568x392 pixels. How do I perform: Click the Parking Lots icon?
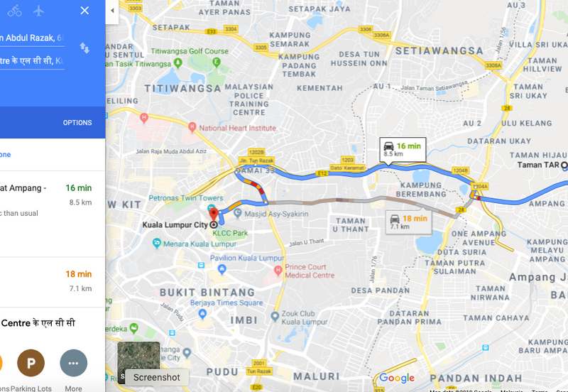click(x=31, y=363)
